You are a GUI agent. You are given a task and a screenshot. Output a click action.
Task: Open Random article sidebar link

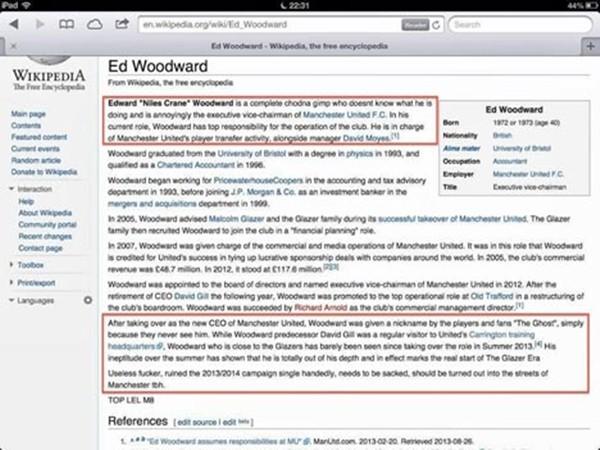36,160
